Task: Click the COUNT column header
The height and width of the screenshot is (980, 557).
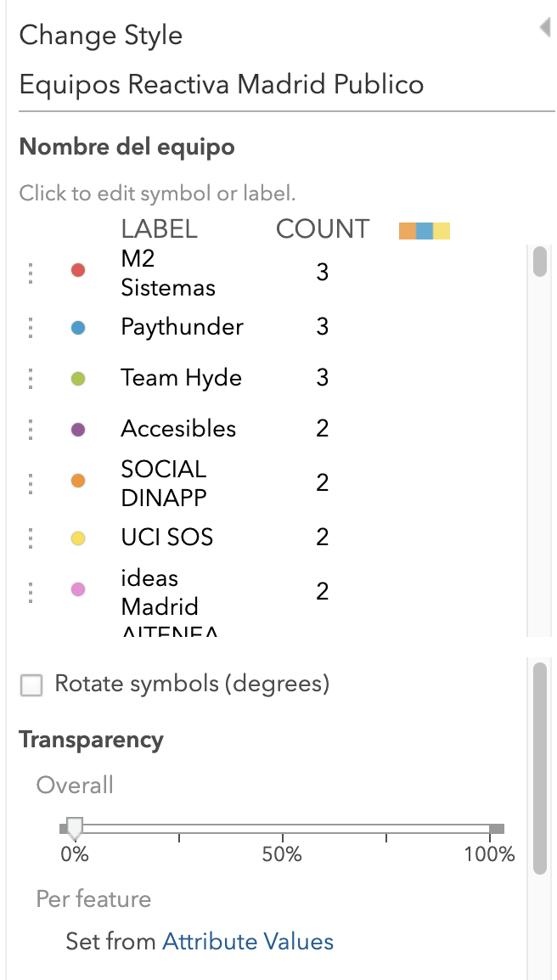Action: tap(323, 229)
